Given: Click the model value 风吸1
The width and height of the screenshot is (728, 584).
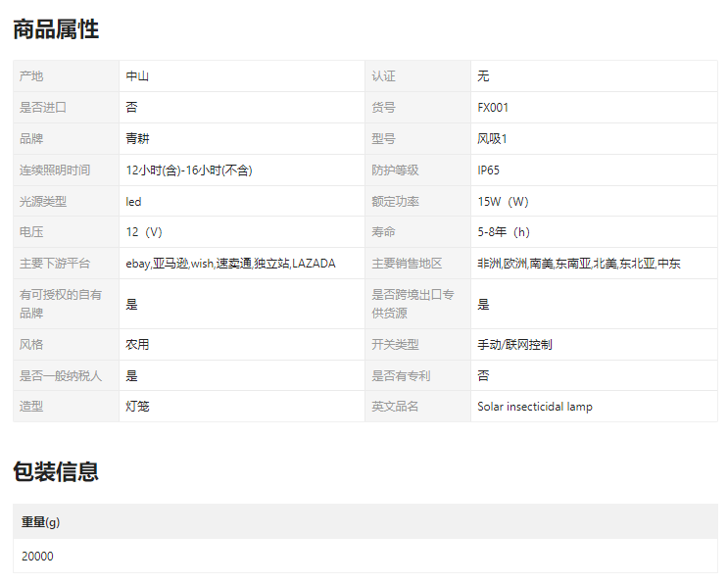Looking at the screenshot, I should [x=492, y=139].
